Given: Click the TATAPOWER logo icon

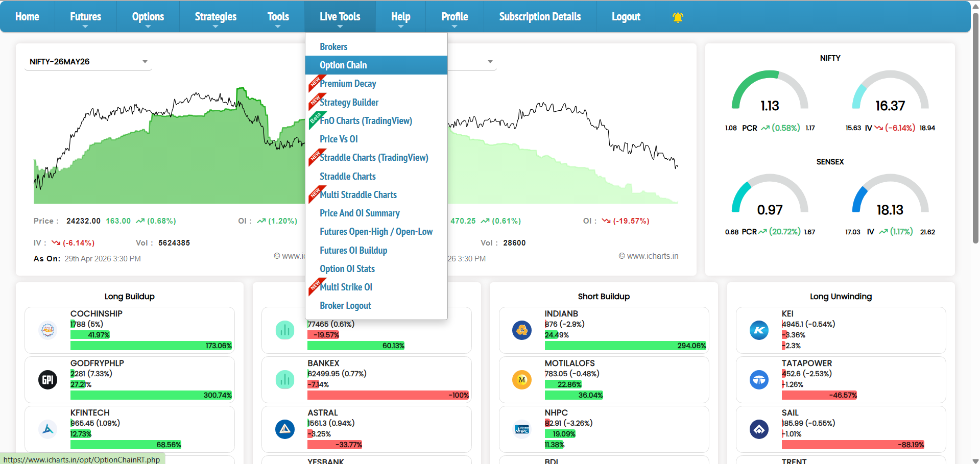Looking at the screenshot, I should tap(759, 380).
